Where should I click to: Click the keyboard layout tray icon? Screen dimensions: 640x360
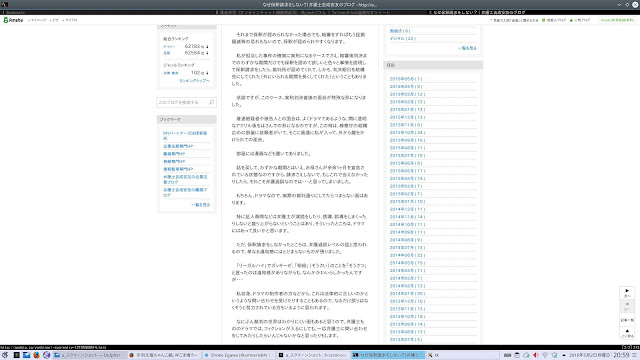tap(507, 355)
